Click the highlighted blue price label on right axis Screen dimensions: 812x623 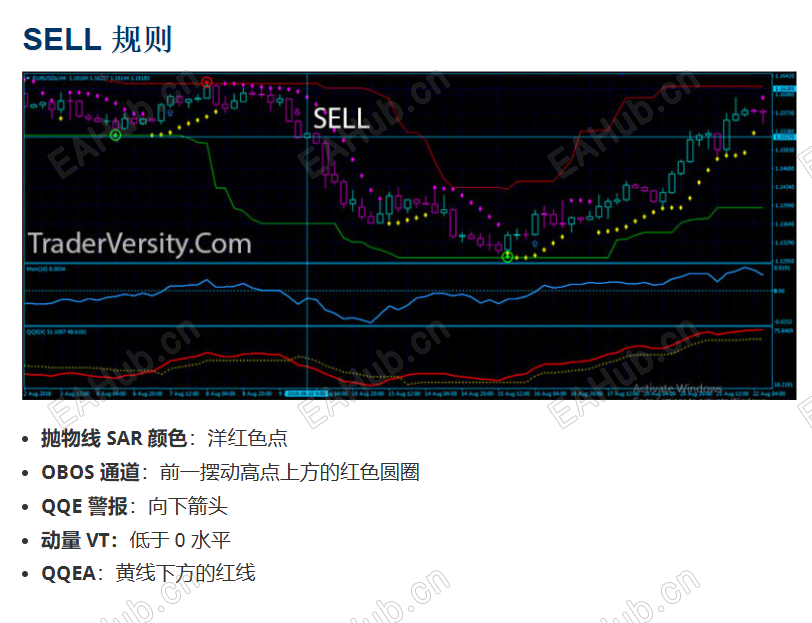pyautogui.click(x=784, y=137)
